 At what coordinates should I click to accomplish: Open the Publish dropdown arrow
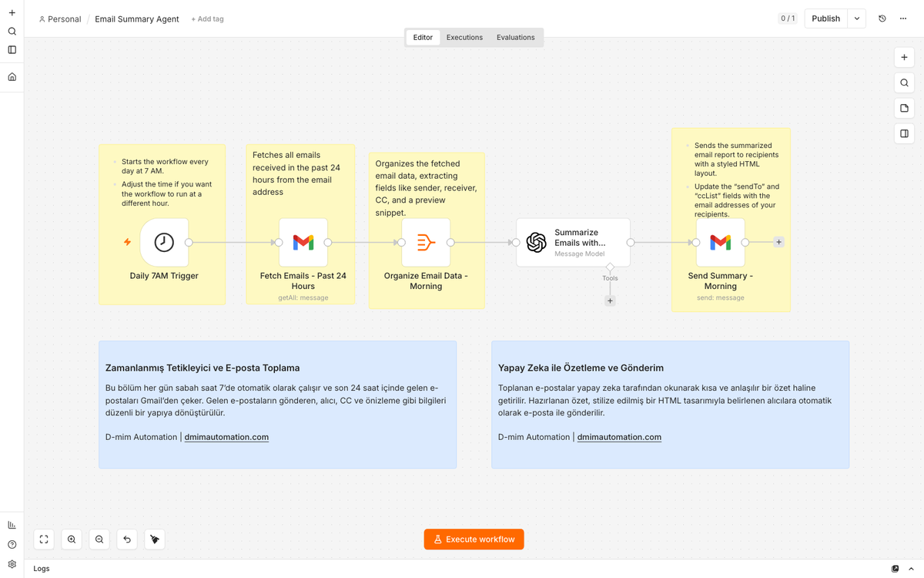(x=857, y=18)
